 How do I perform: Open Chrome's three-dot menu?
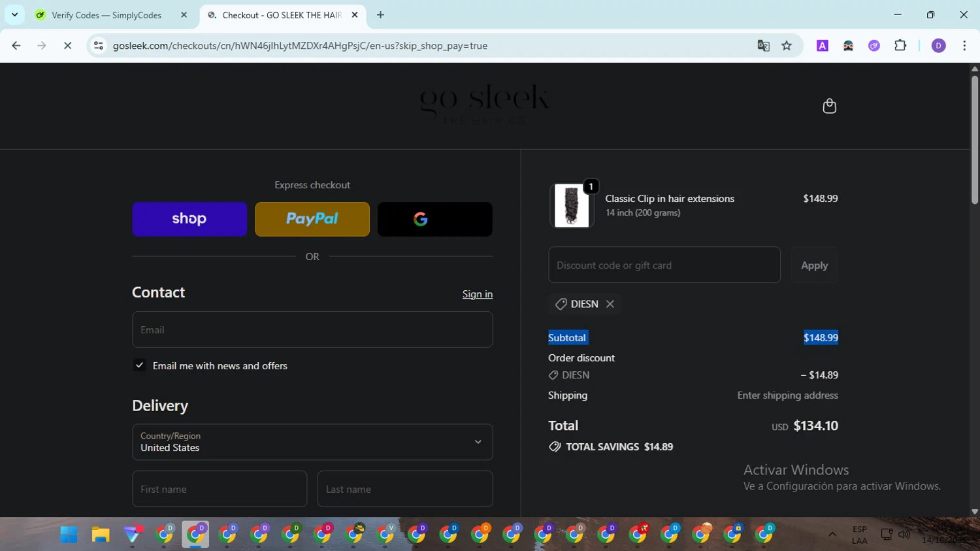[x=964, y=46]
